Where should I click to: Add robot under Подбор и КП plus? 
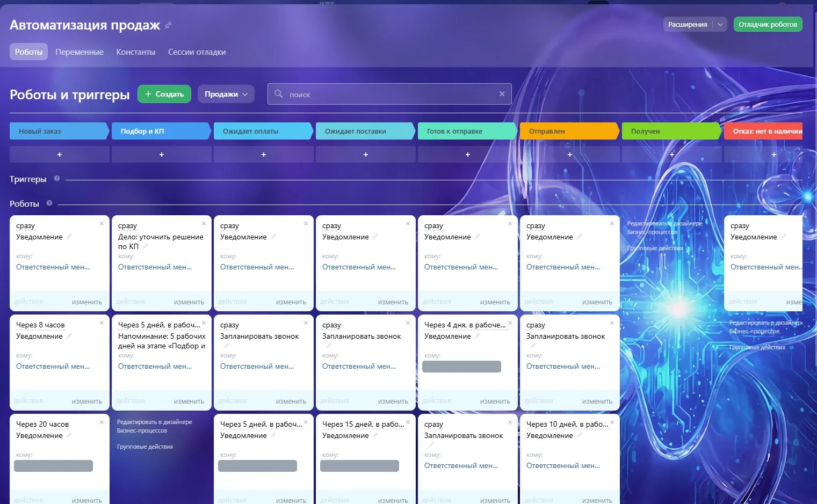(162, 155)
